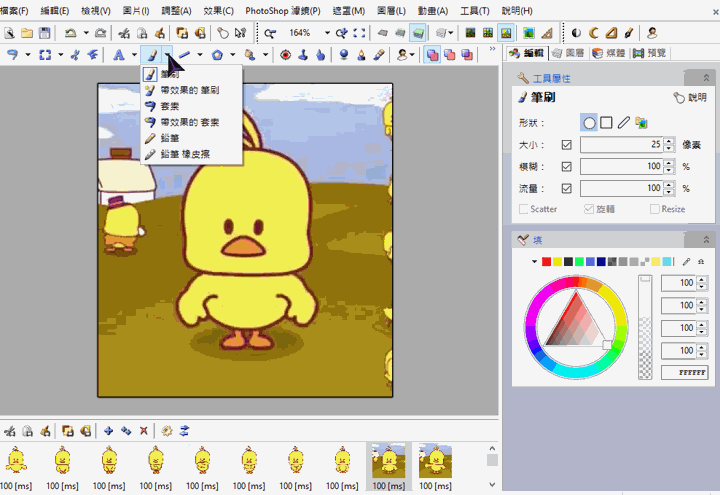Pick the red color swatch

click(546, 262)
